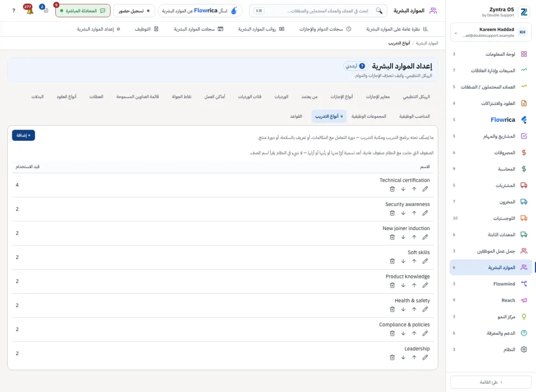
Task: Open سجلات الدوام والإجازات menu
Action: (x=325, y=29)
